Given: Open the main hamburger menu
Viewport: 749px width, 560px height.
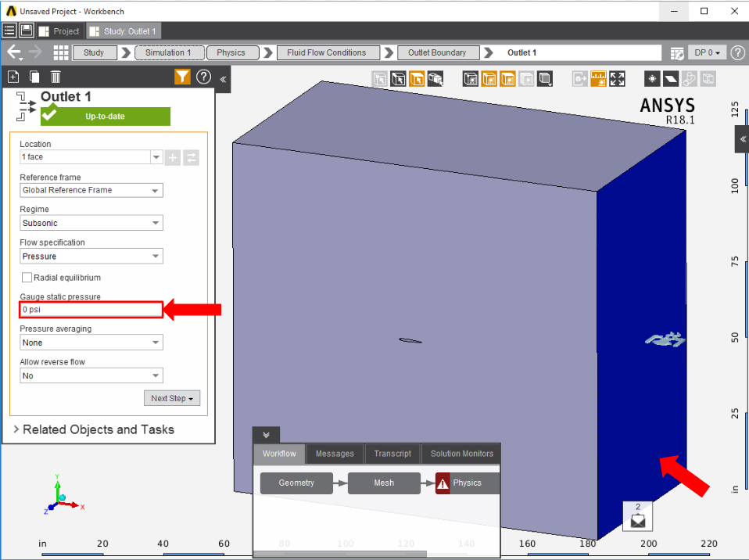Looking at the screenshot, I should 9,31.
